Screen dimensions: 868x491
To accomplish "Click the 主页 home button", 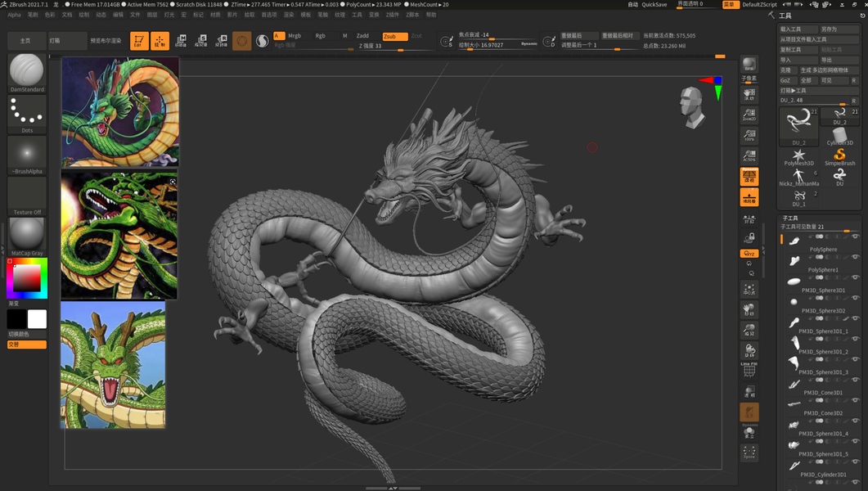I will point(25,40).
